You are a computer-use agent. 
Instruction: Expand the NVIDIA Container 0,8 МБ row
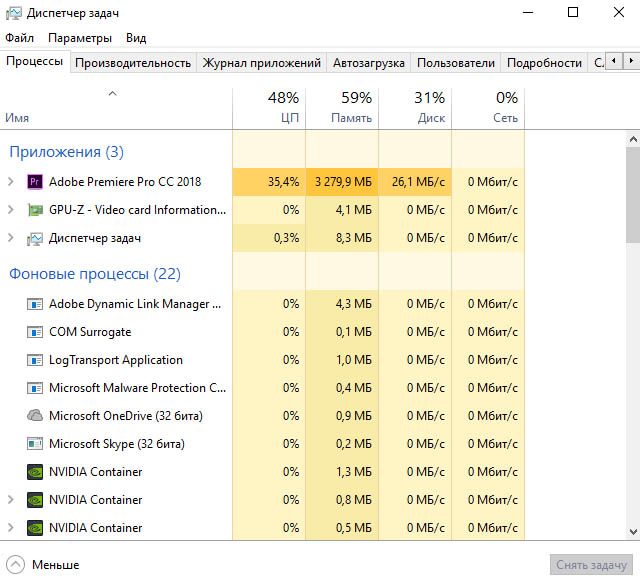point(11,499)
